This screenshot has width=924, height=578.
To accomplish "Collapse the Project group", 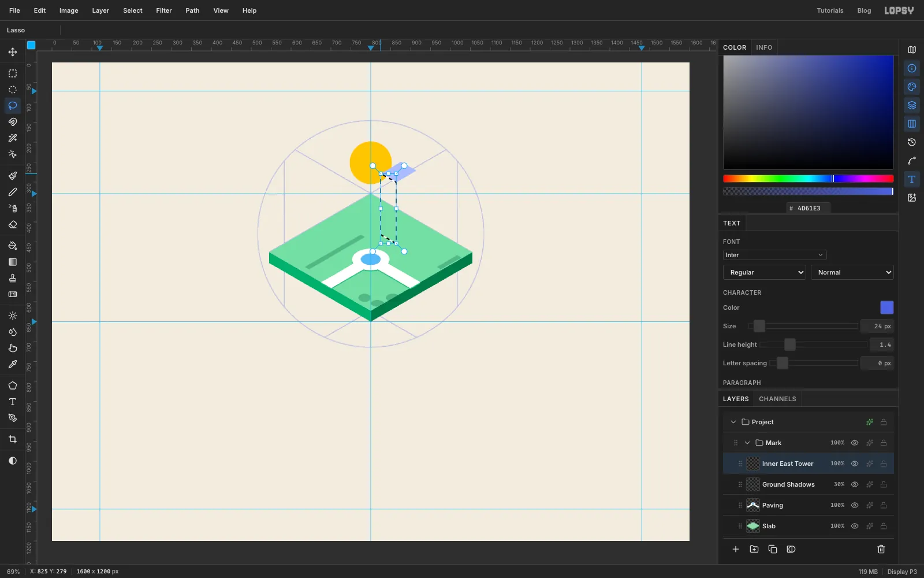I will tap(733, 422).
